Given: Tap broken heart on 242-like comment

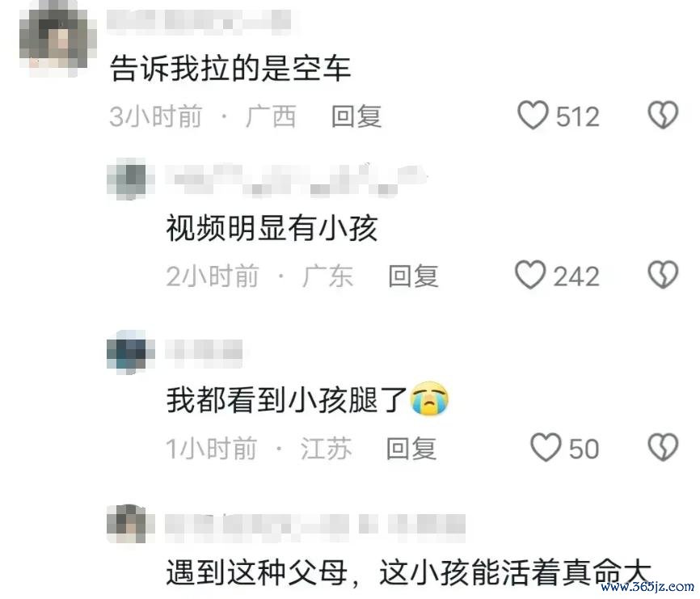Looking at the screenshot, I should click(x=663, y=275).
